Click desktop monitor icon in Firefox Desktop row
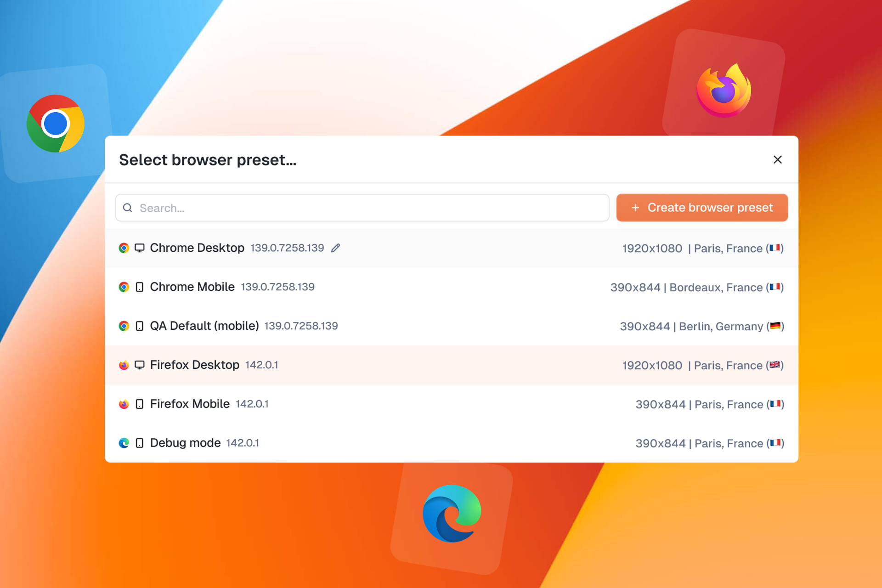882x588 pixels. tap(140, 365)
